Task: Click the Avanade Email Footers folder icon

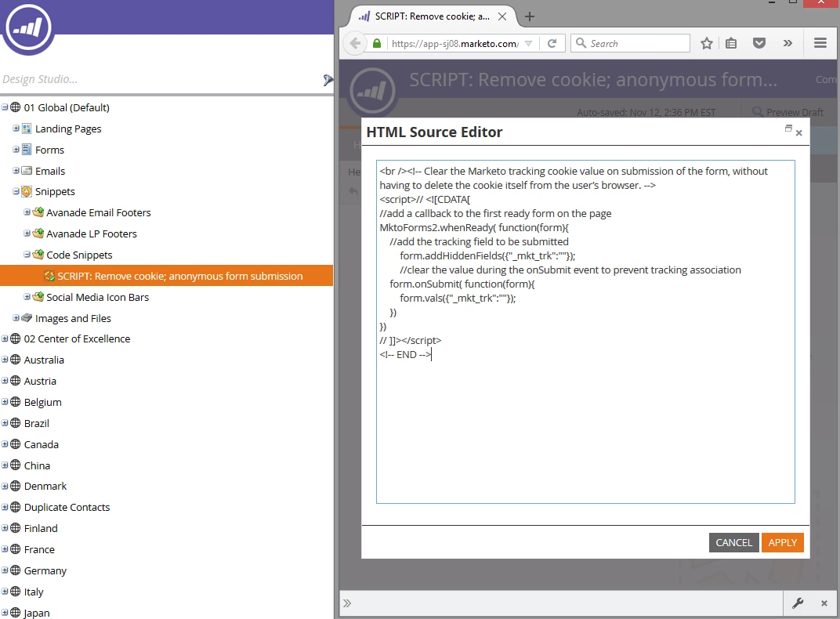Action: tap(38, 212)
